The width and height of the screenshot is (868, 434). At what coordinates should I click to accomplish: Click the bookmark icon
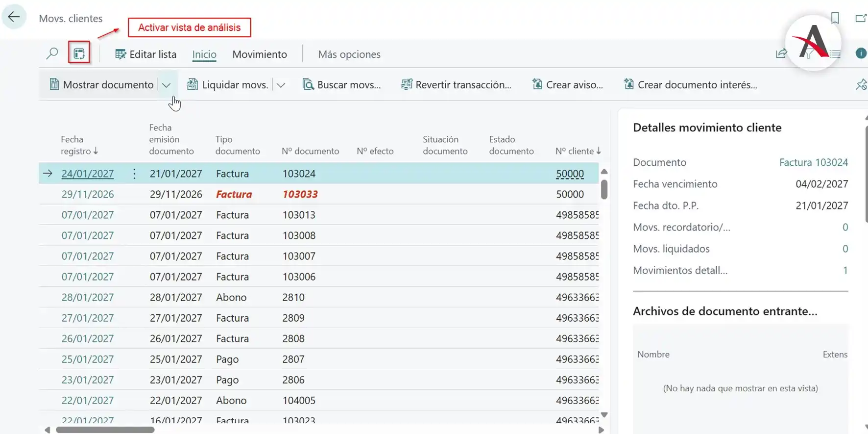click(835, 18)
